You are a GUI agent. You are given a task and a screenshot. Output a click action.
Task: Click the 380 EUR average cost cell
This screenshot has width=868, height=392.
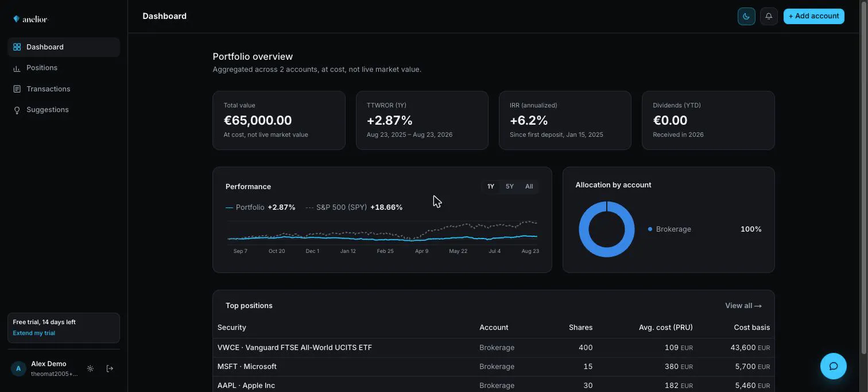679,367
